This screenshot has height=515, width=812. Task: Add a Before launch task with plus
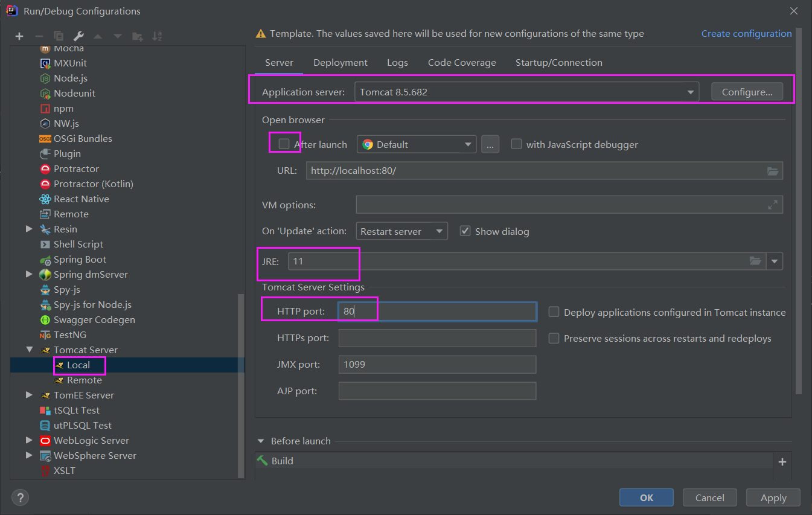click(782, 462)
